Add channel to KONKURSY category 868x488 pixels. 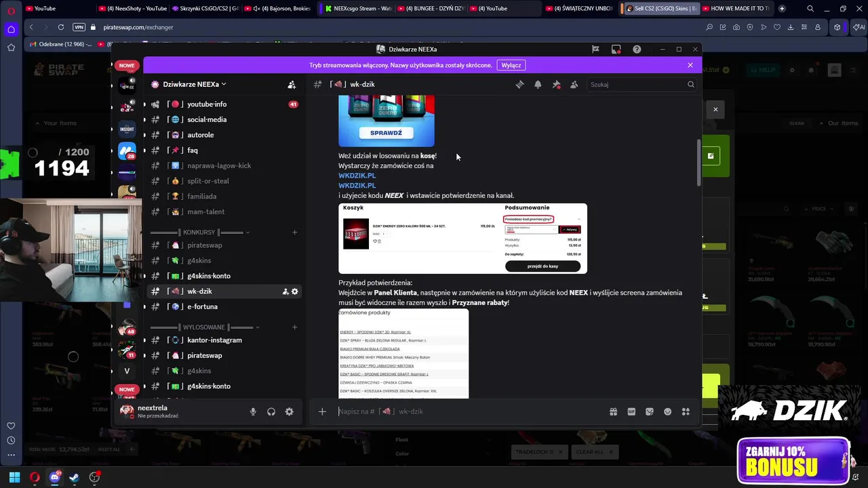pos(294,232)
